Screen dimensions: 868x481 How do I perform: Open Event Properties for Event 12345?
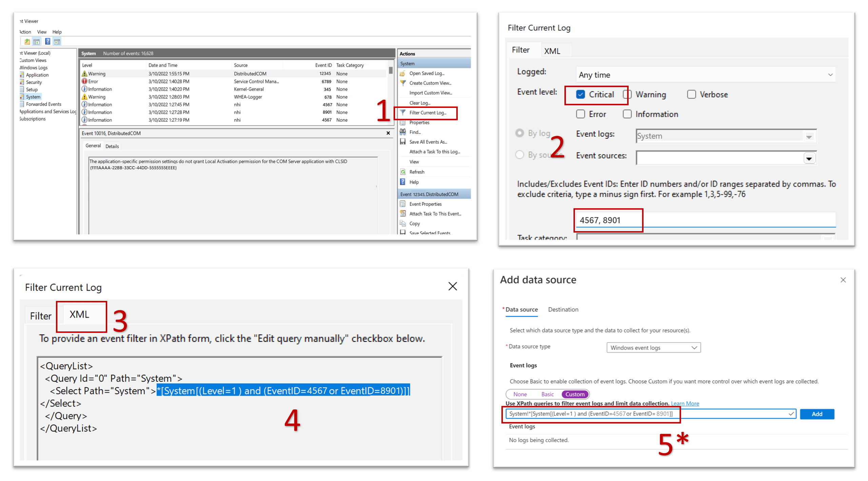[x=425, y=204]
